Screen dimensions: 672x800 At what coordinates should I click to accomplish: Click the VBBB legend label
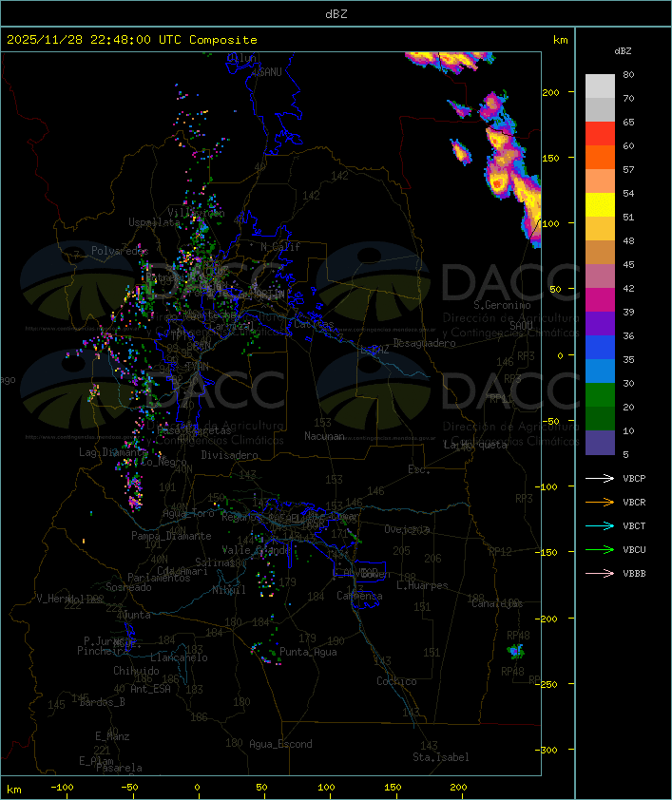click(x=634, y=574)
